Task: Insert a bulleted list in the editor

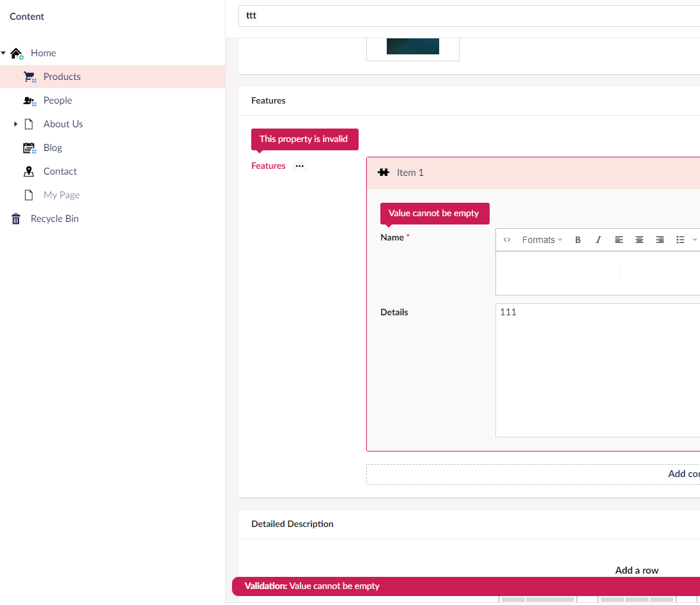Action: pyautogui.click(x=680, y=239)
